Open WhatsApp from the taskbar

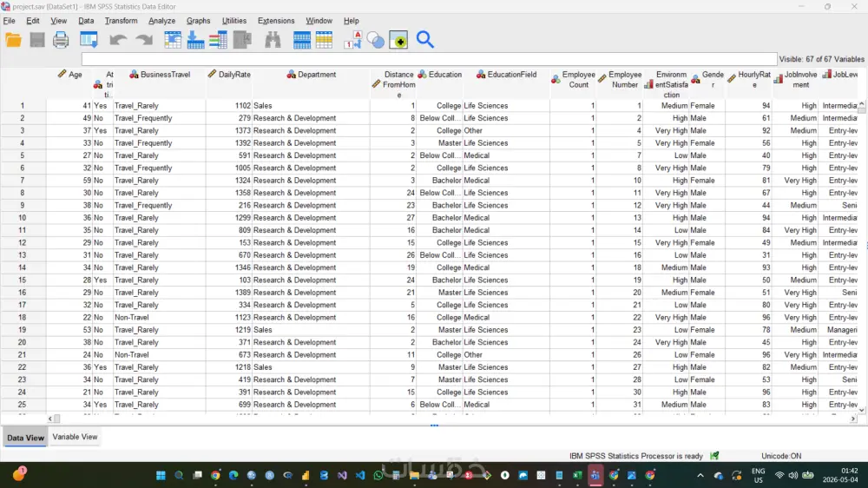pos(378,475)
